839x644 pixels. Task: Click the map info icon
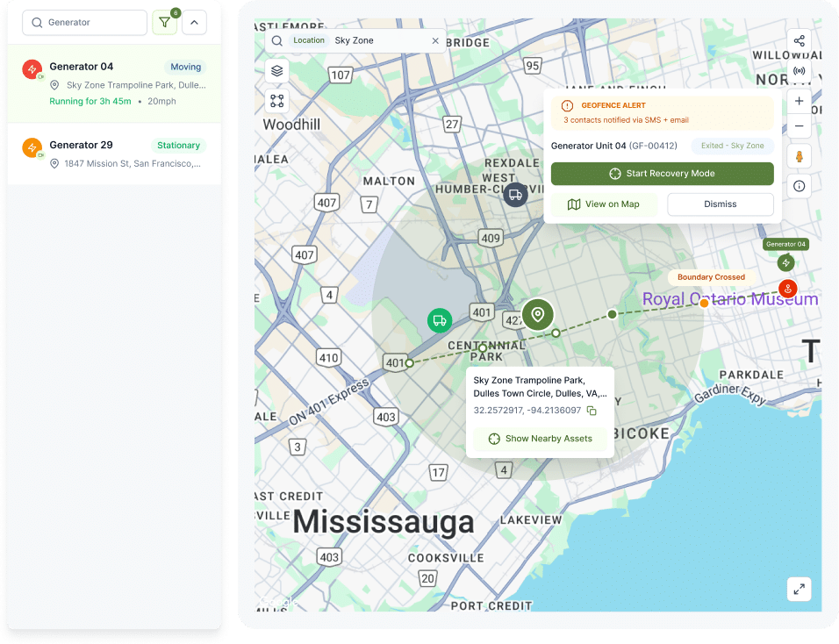[x=799, y=186]
